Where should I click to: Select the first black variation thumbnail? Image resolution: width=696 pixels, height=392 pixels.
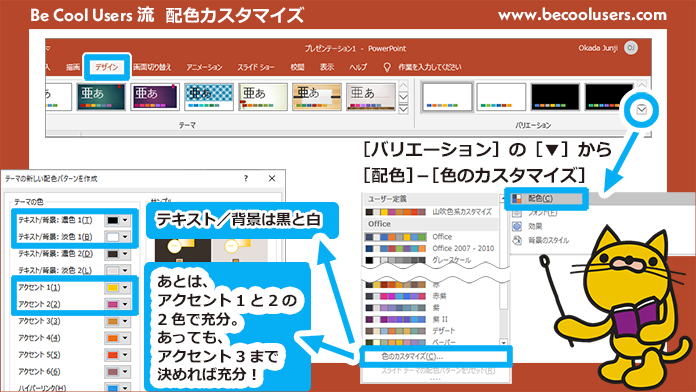[555, 96]
